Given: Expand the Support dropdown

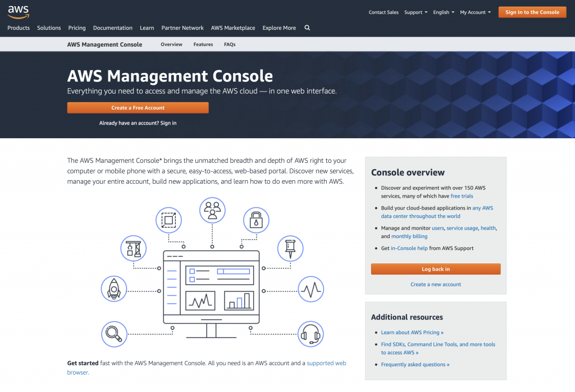Looking at the screenshot, I should [416, 12].
